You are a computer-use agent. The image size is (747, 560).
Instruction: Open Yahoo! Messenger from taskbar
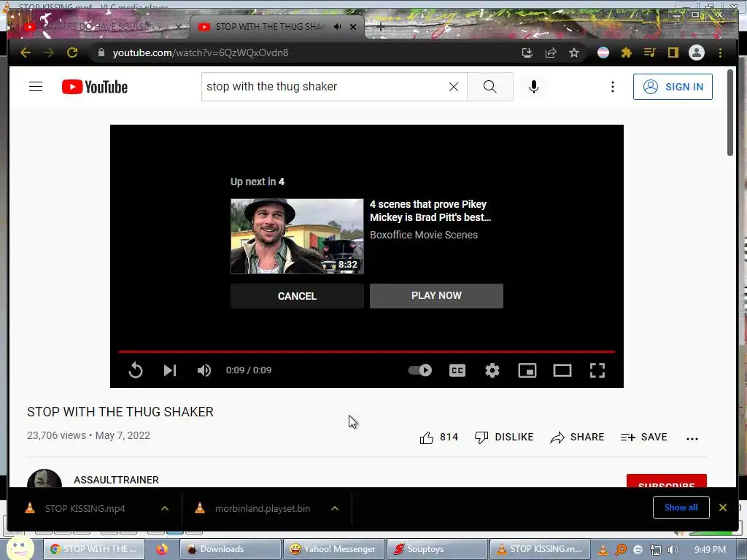pyautogui.click(x=333, y=549)
